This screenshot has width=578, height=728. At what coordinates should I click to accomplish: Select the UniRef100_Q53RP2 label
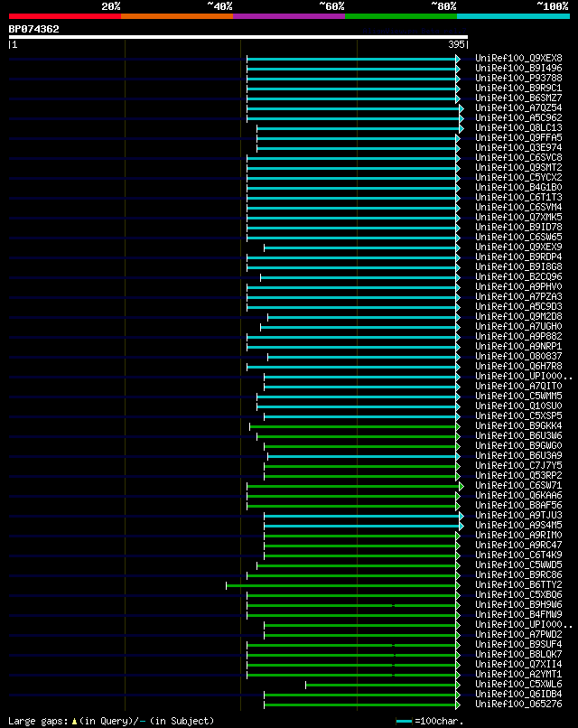[518, 476]
